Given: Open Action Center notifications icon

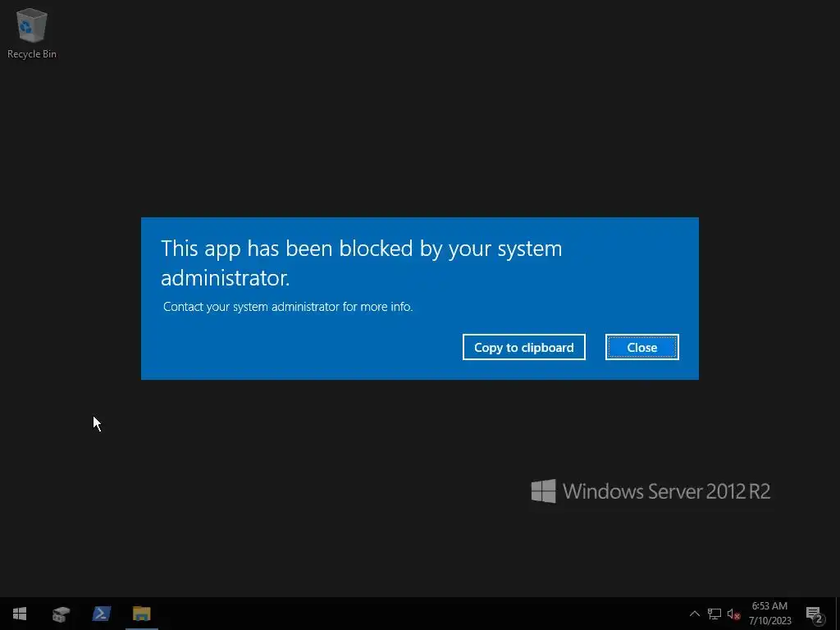Looking at the screenshot, I should click(x=814, y=614).
